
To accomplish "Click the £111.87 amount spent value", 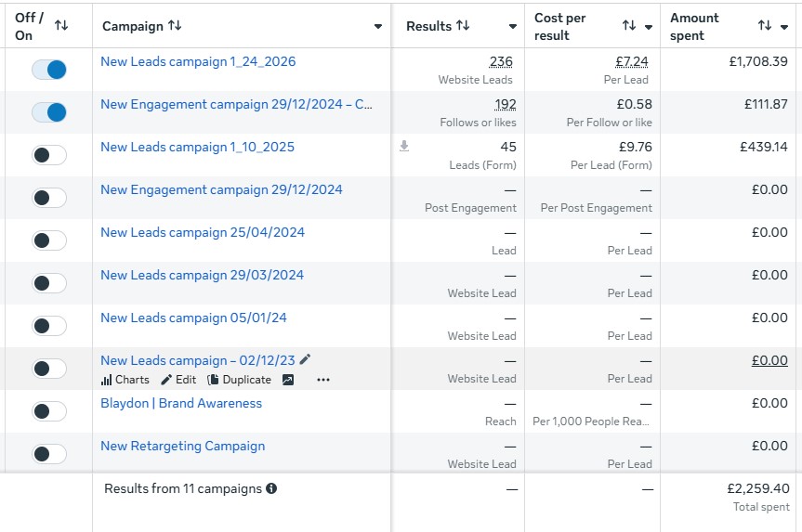I will (x=766, y=104).
